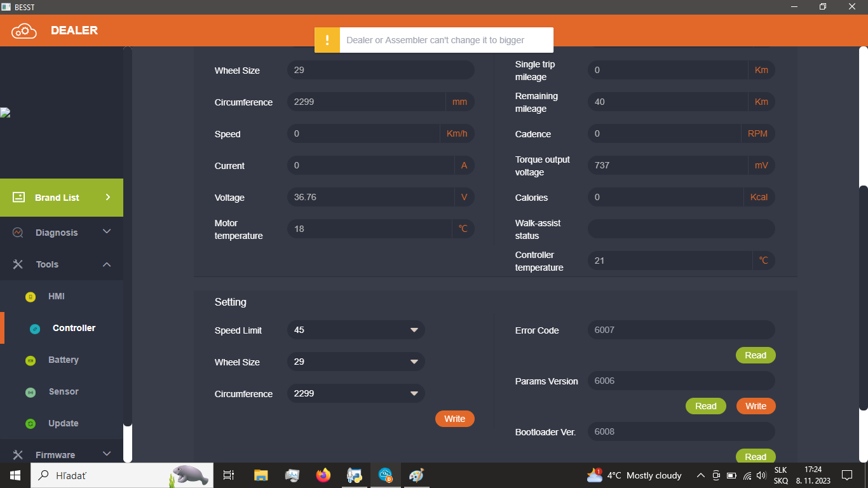The image size is (868, 488).
Task: Click the Bootloader Ver. field
Action: (x=681, y=431)
